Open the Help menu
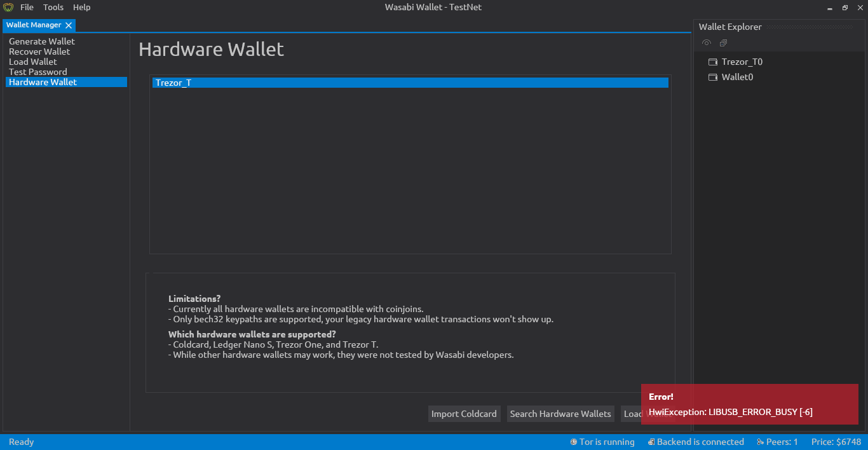Screen dimensions: 868x450 81,7
